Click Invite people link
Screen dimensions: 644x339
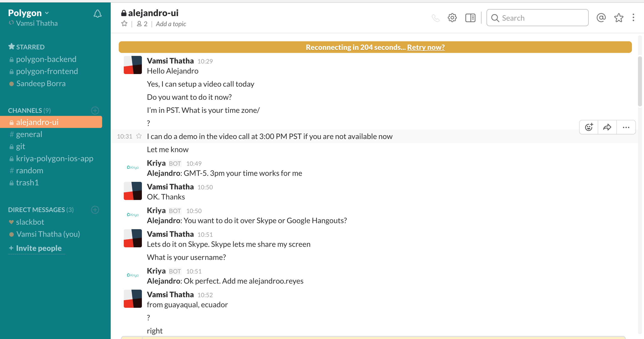(39, 248)
